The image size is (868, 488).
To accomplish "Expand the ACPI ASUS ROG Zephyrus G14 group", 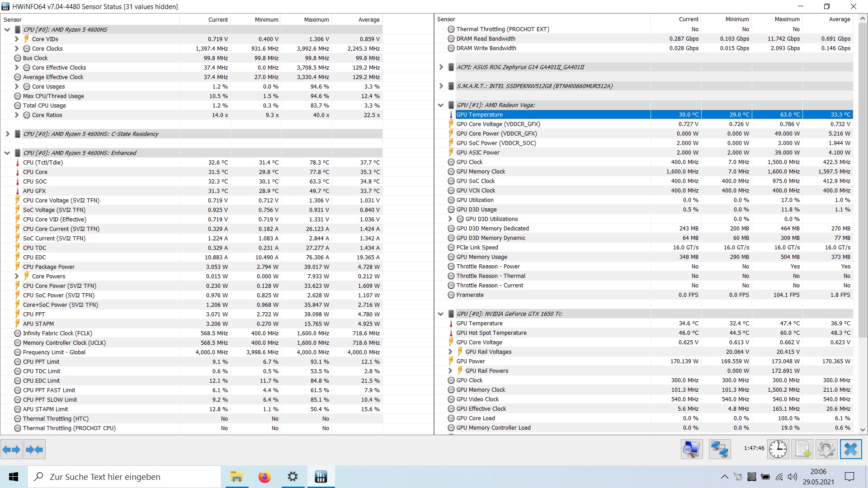I will pos(441,67).
